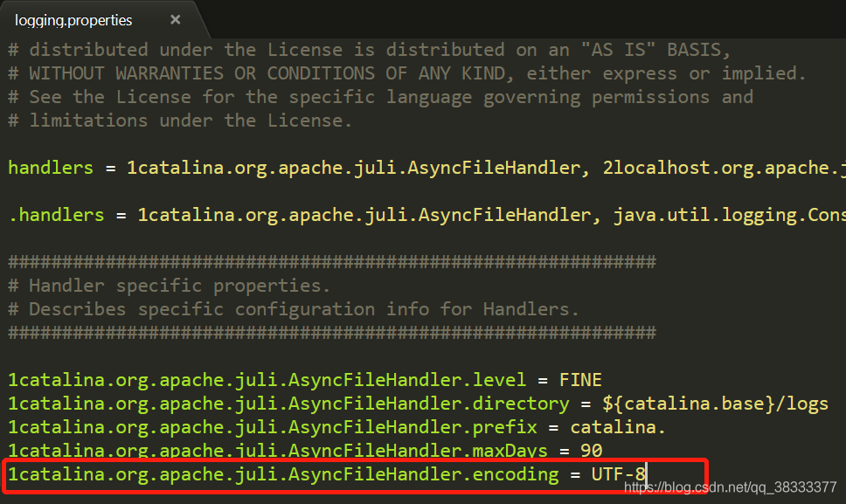Click the 'java.util.logging' value text
This screenshot has width=846, height=504.
[x=730, y=215]
